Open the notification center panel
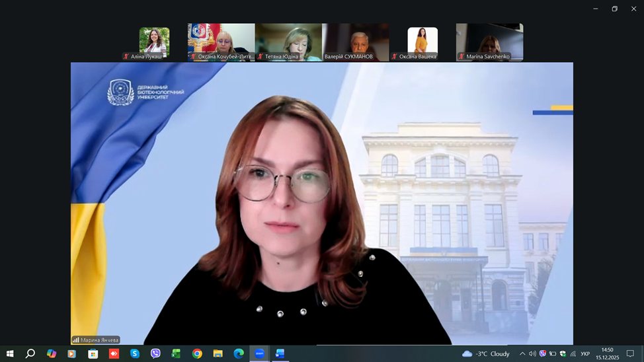Viewport: 644px width, 362px height. [630, 353]
